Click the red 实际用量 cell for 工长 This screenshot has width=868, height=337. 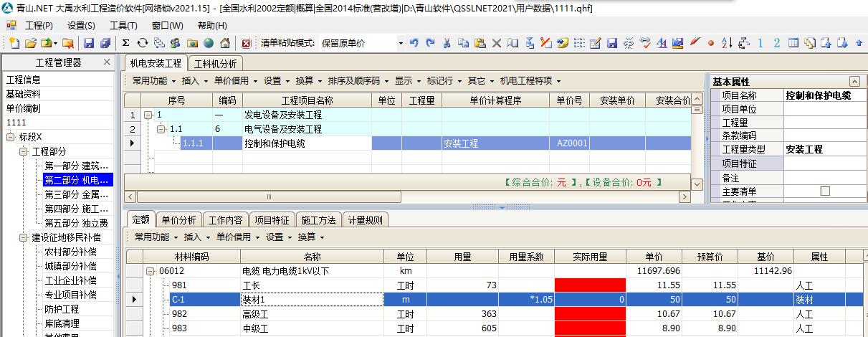tap(590, 285)
